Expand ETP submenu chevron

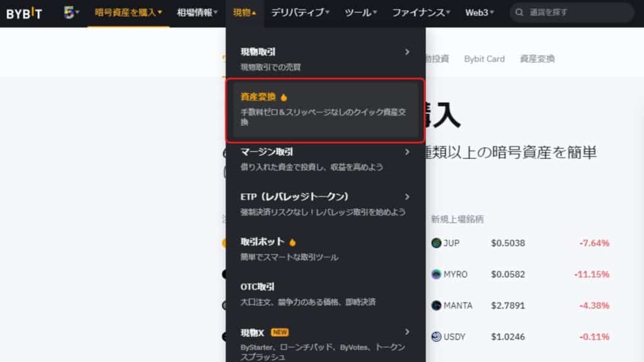(x=407, y=197)
